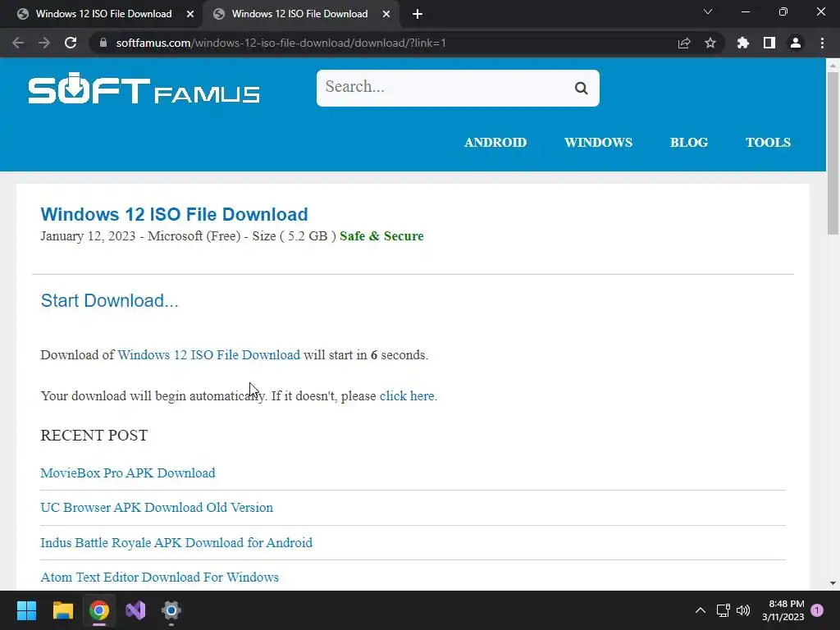Click the Safe & Secure label

[381, 236]
